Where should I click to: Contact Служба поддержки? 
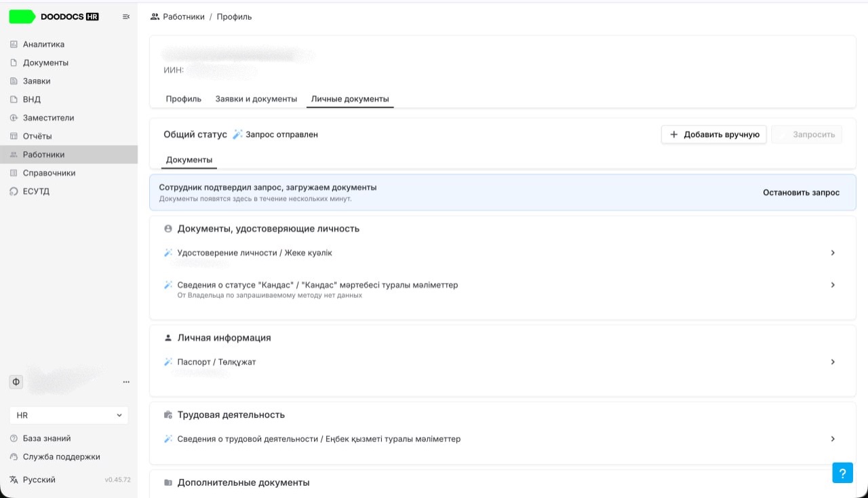click(61, 457)
